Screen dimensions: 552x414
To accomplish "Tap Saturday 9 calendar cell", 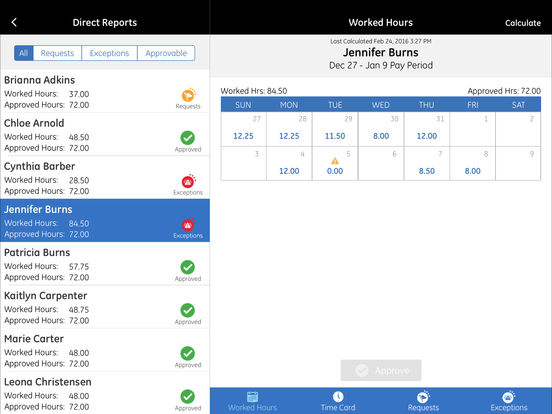I will pyautogui.click(x=518, y=164).
